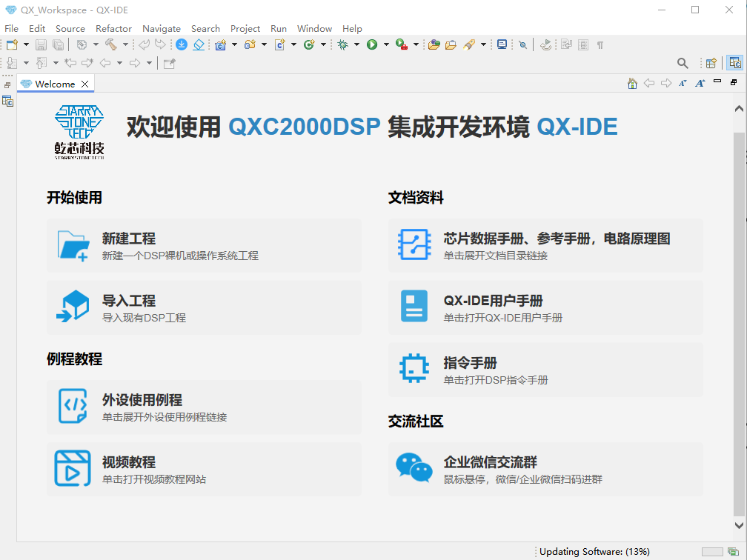Click the New wizard toolbar icon
The width and height of the screenshot is (747, 560).
coord(12,44)
